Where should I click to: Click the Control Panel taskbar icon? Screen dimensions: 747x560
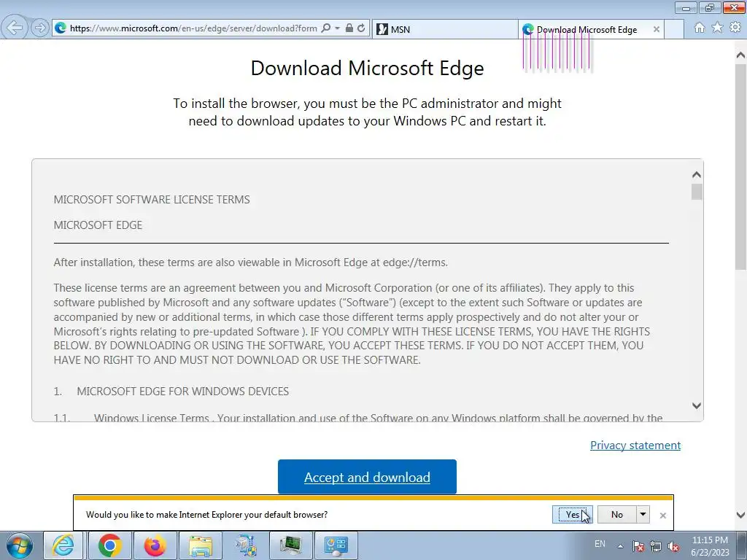(x=336, y=545)
